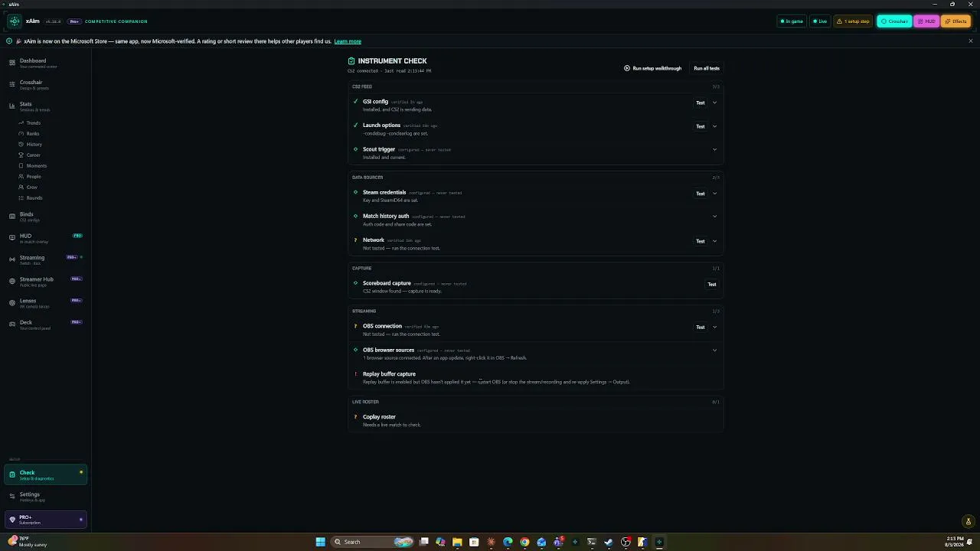Screen dimensions: 980x551
Task: Click the weather widget in taskbar
Action: (x=28, y=542)
